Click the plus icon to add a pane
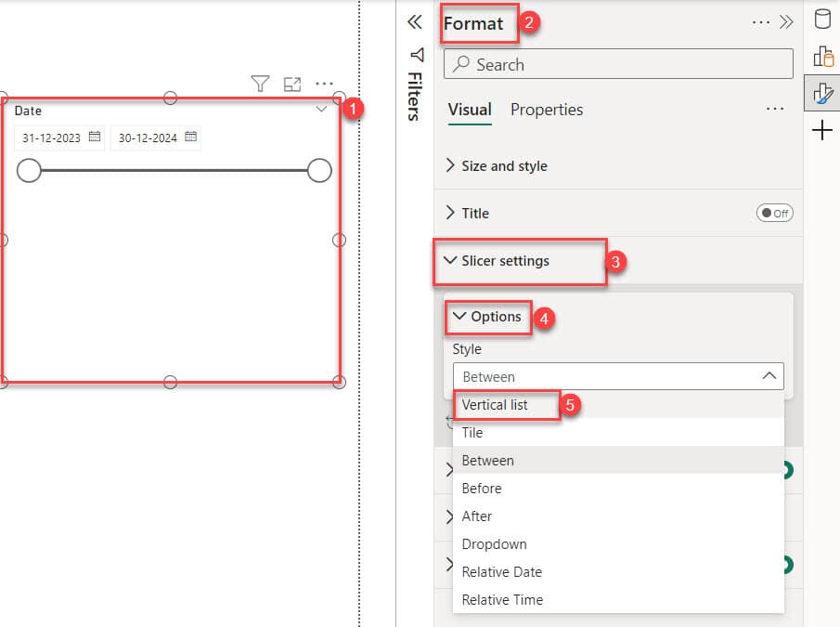 pos(821,130)
